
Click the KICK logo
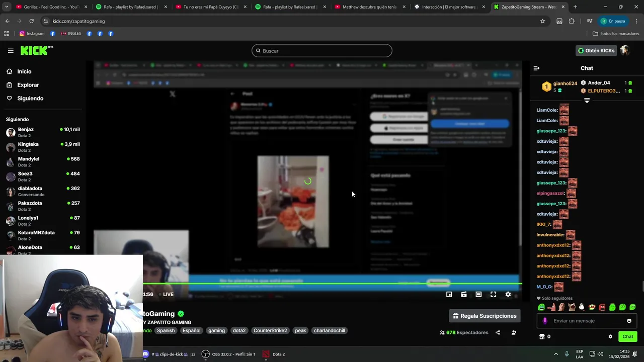36,50
